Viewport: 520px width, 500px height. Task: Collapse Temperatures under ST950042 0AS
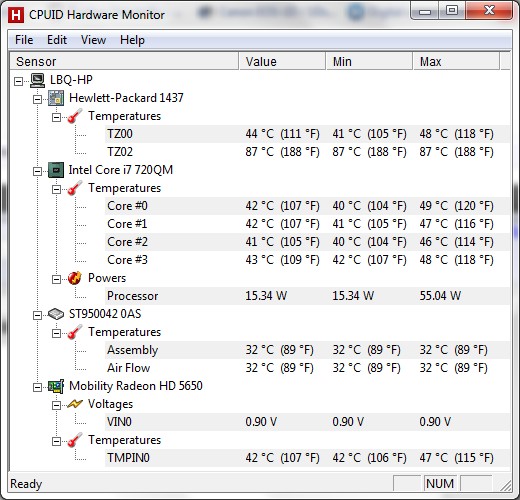57,333
